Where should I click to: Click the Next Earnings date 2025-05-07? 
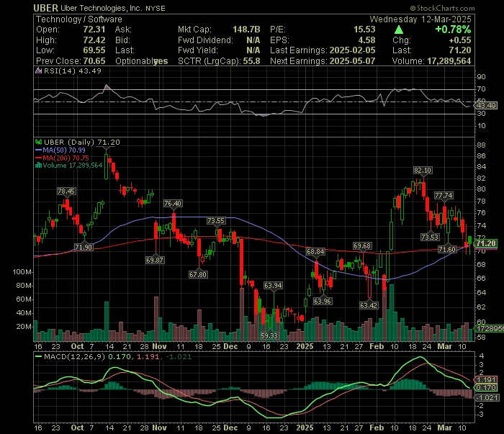(x=352, y=61)
